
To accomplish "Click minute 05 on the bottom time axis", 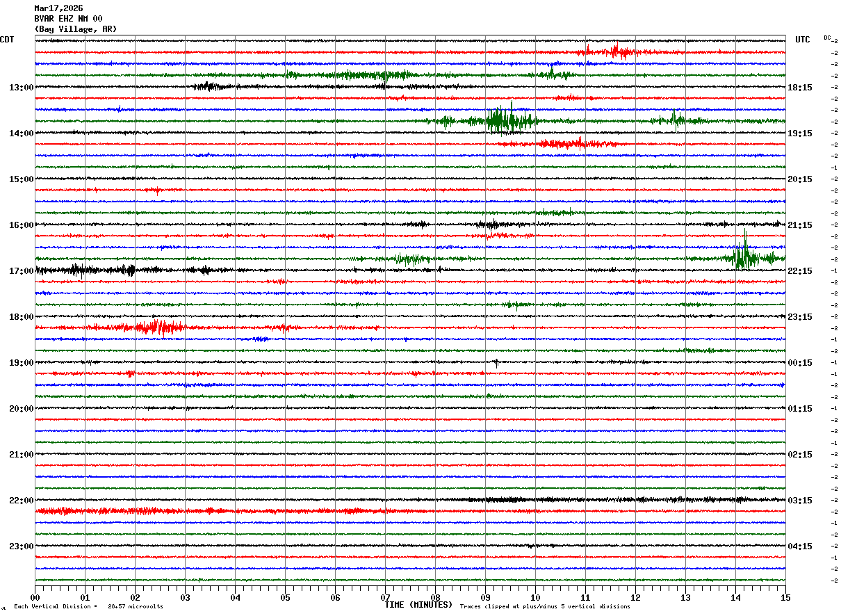I will (x=285, y=598).
